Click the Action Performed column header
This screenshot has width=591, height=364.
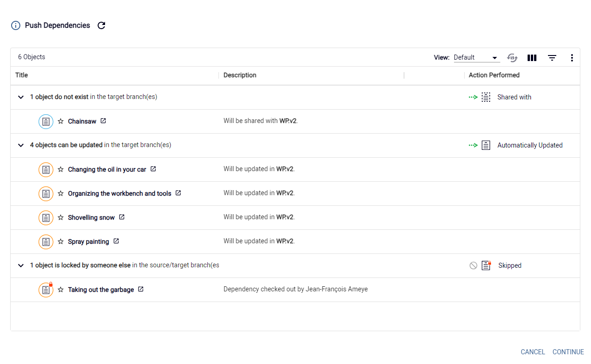click(494, 75)
